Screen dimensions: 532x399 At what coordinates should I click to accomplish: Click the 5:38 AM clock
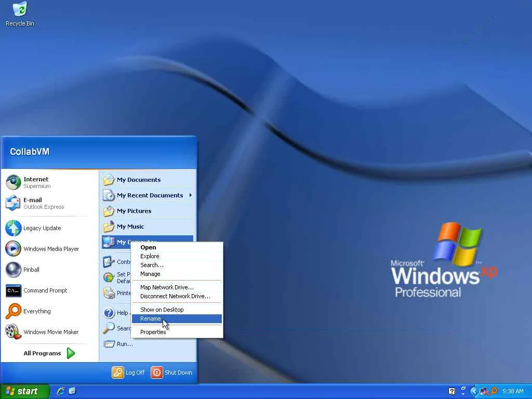[x=513, y=392]
